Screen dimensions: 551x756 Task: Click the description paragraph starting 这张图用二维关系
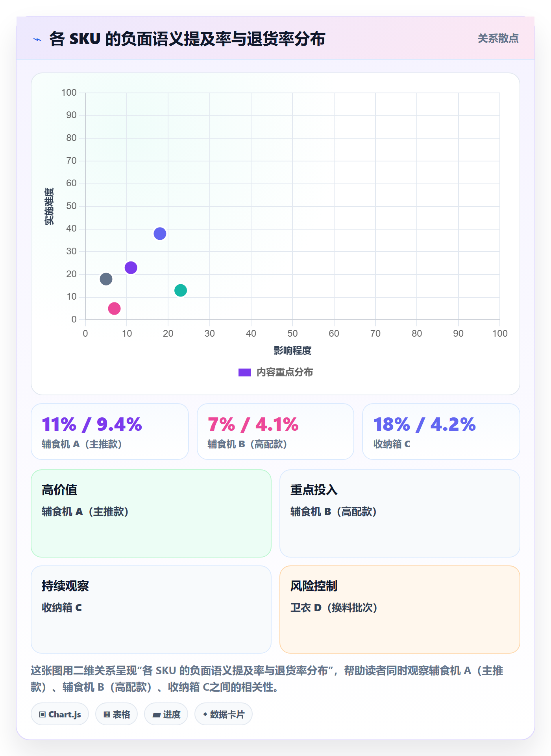click(x=268, y=679)
